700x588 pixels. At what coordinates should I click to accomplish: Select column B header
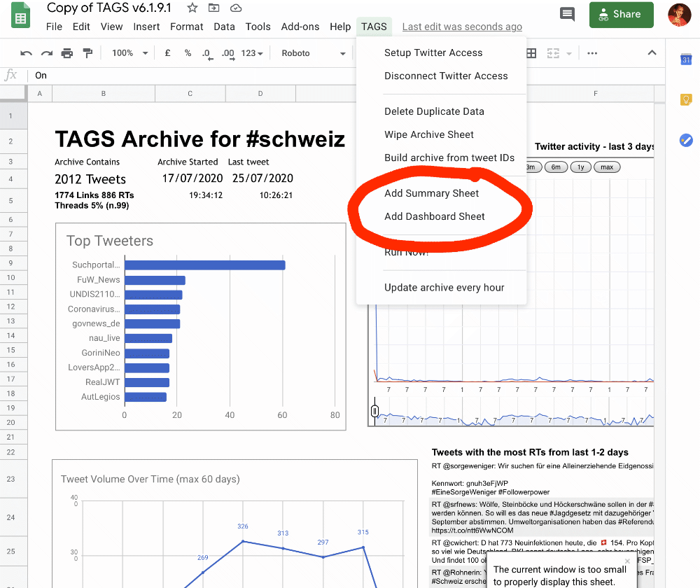104,94
